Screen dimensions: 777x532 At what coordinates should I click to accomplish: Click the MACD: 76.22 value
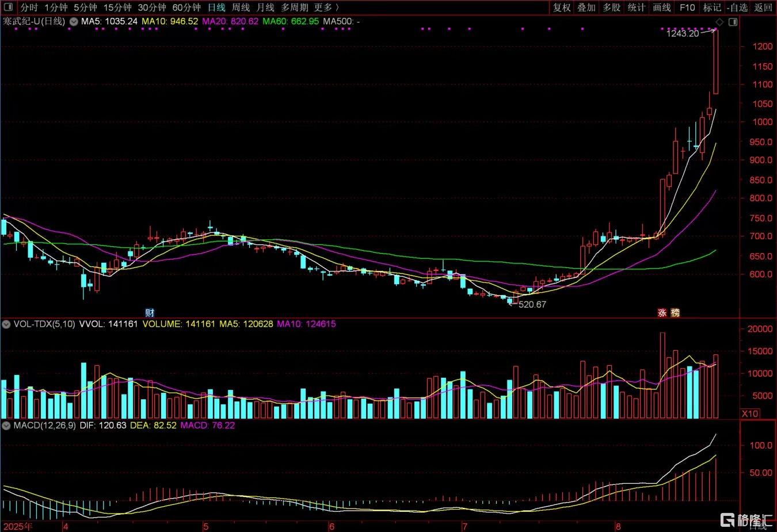coord(208,426)
